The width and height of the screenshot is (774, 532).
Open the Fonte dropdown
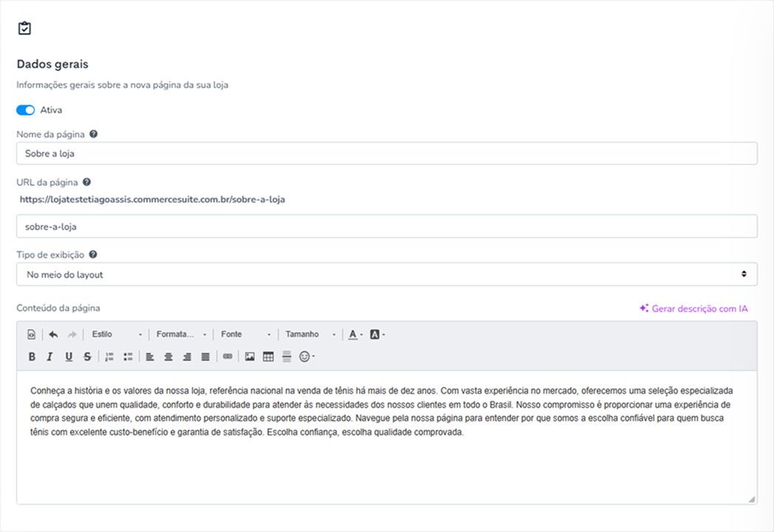tap(245, 334)
